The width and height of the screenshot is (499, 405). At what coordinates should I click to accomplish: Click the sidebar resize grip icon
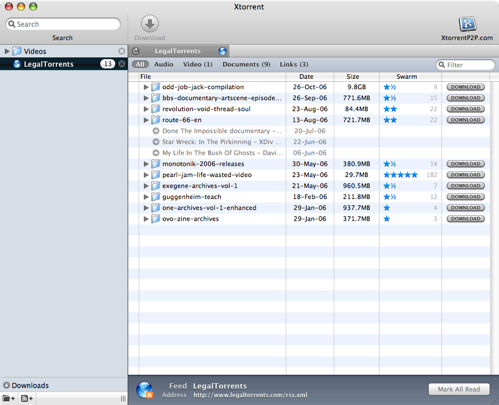(x=123, y=398)
